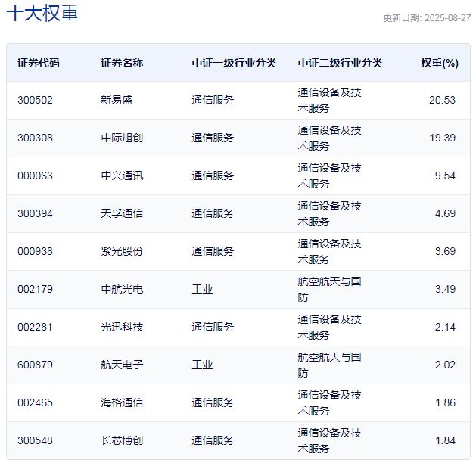This screenshot has width=476, height=463.
Task: Click weight value 2.14
Action: click(x=445, y=327)
